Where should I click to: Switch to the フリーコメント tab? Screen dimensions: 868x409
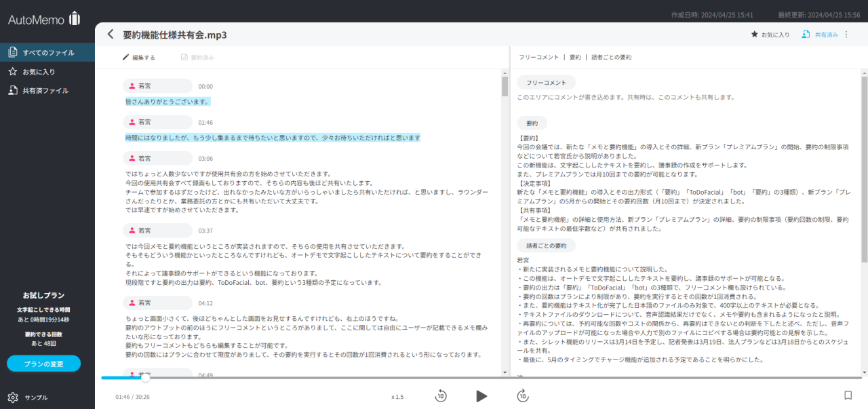(x=539, y=58)
